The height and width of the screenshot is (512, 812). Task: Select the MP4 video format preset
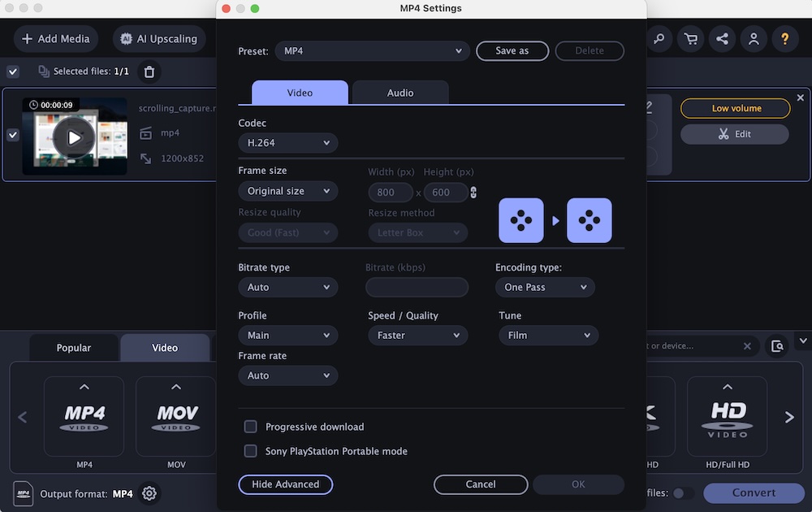pos(84,417)
